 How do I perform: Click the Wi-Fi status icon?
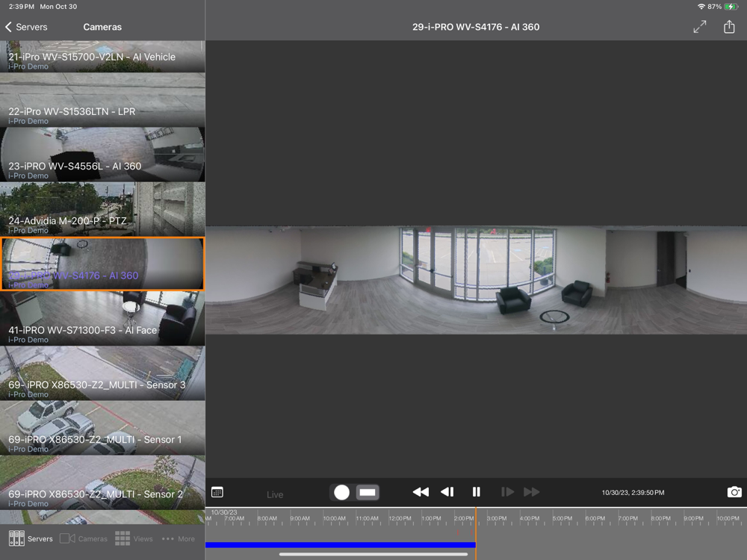pyautogui.click(x=701, y=7)
